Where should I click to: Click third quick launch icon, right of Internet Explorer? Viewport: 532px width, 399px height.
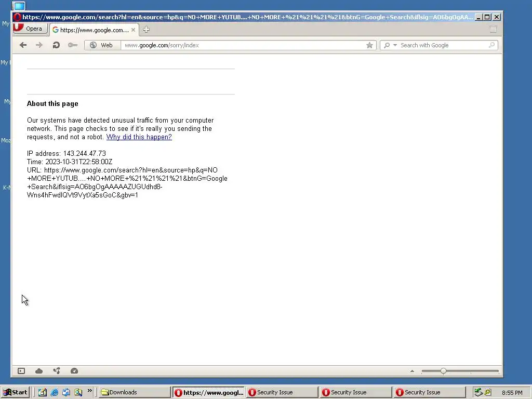click(x=66, y=392)
